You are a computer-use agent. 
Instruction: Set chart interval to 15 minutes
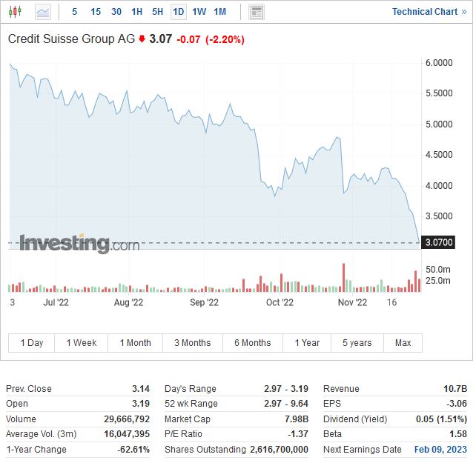coord(96,12)
